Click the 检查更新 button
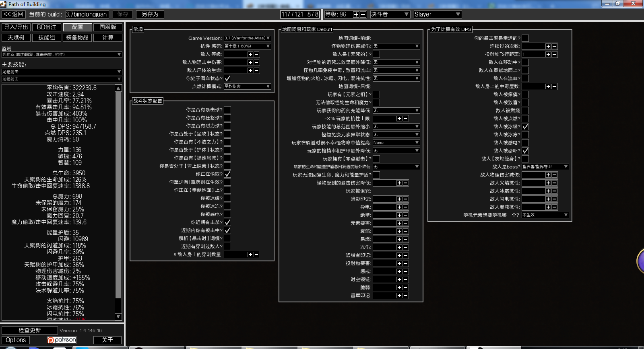 pyautogui.click(x=30, y=330)
